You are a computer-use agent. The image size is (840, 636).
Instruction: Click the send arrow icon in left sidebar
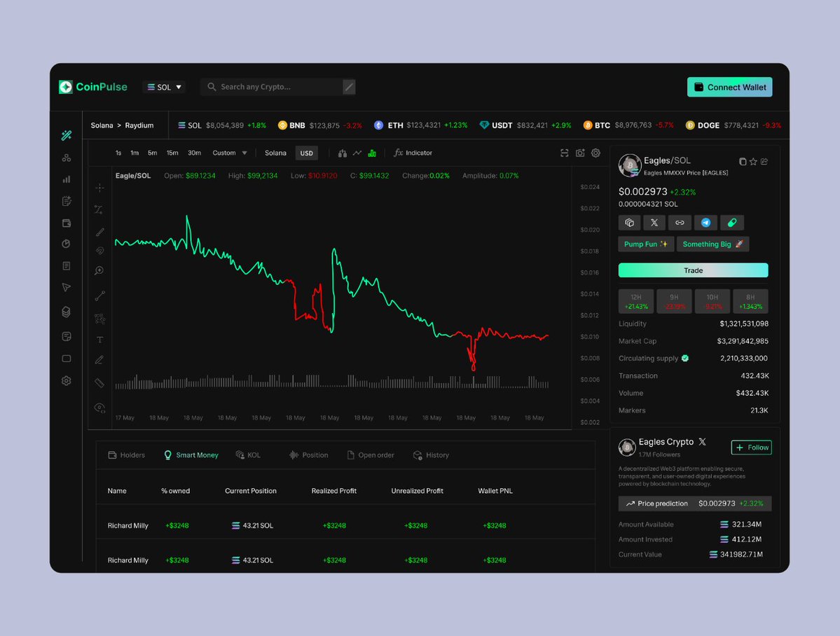point(67,288)
